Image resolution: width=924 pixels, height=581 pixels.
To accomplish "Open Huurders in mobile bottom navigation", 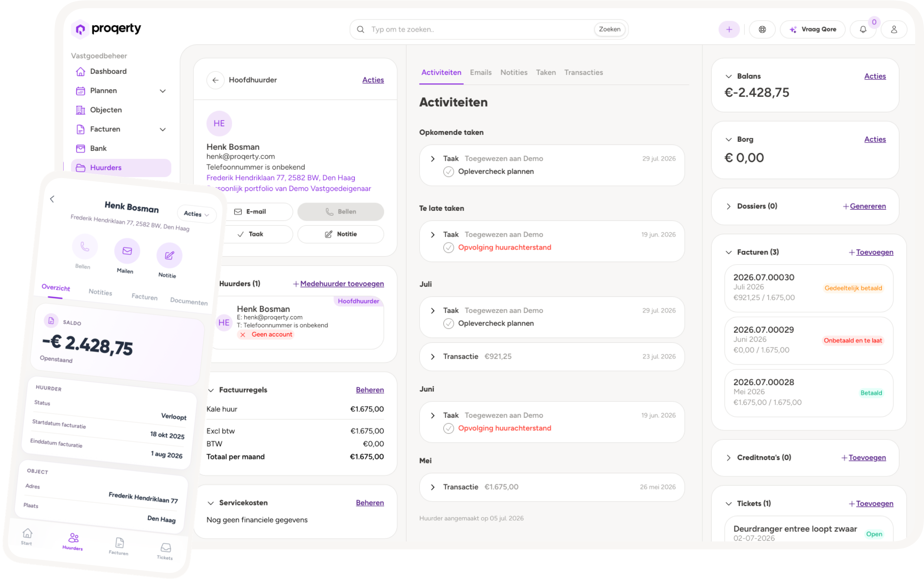I will [x=73, y=541].
